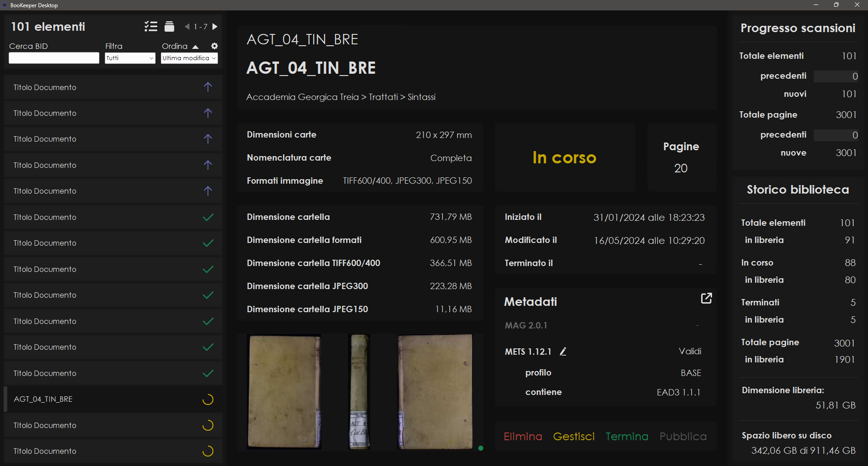Click the Cerca BID search field
Viewport: 868px width, 466px height.
tap(54, 58)
